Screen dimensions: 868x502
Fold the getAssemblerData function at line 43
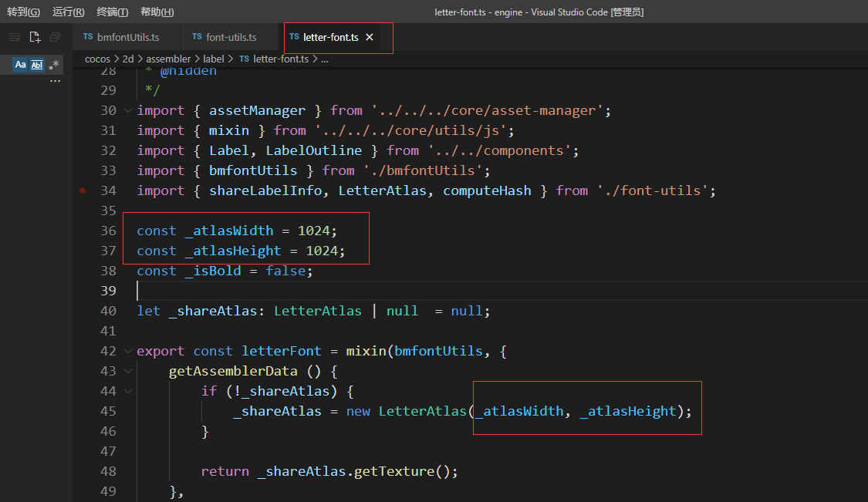click(128, 371)
